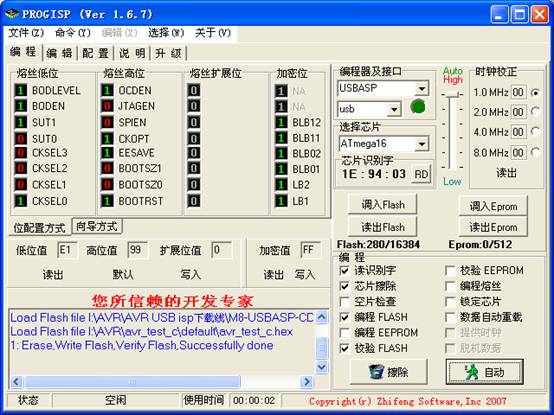Open the 关于 menu

(x=213, y=33)
